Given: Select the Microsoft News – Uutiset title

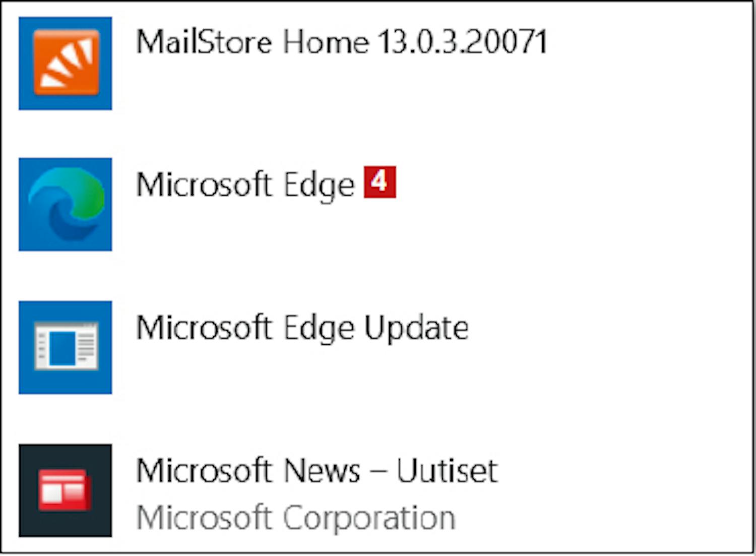Looking at the screenshot, I should [317, 471].
